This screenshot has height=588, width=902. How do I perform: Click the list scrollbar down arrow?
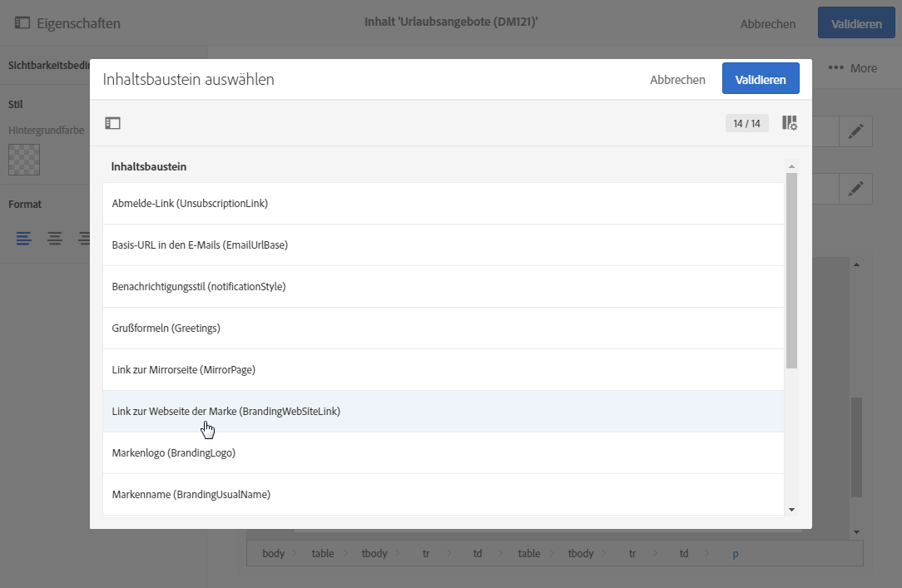click(791, 509)
